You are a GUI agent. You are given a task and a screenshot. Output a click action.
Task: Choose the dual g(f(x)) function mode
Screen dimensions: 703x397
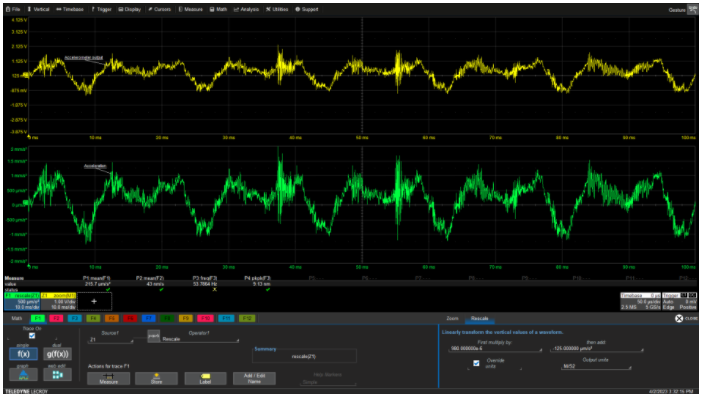point(57,354)
